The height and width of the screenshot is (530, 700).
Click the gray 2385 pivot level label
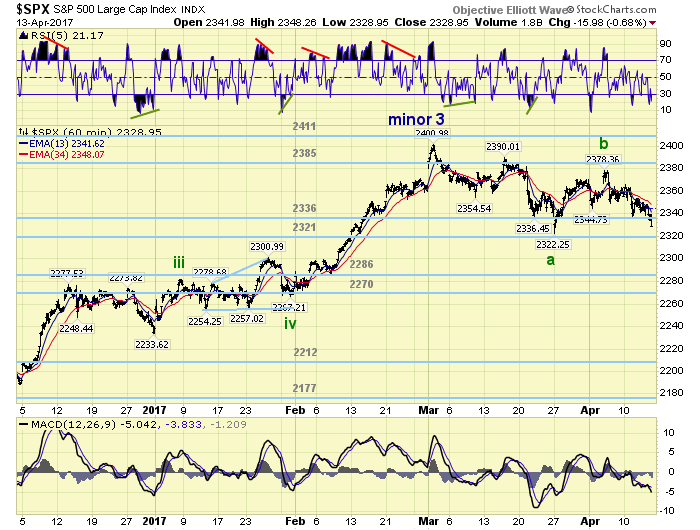[x=304, y=153]
